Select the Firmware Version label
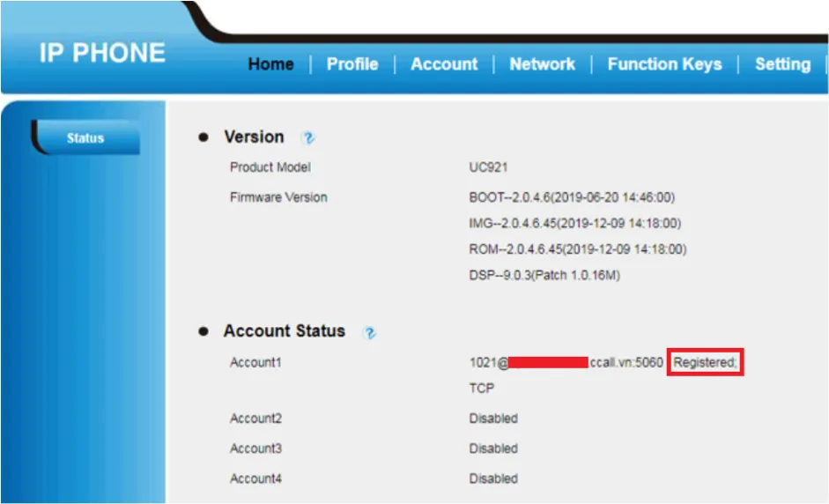This screenshot has width=829, height=504. [x=278, y=197]
